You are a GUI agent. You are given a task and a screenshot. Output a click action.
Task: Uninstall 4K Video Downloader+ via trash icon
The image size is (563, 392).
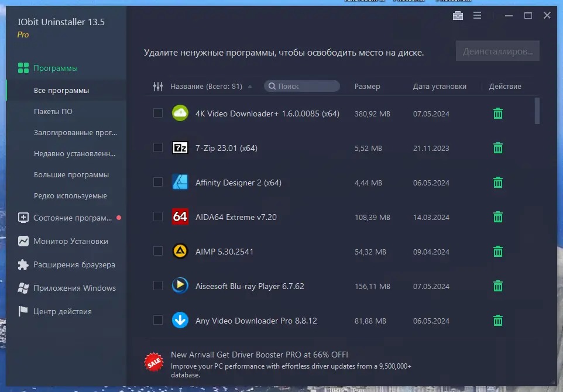tap(498, 114)
